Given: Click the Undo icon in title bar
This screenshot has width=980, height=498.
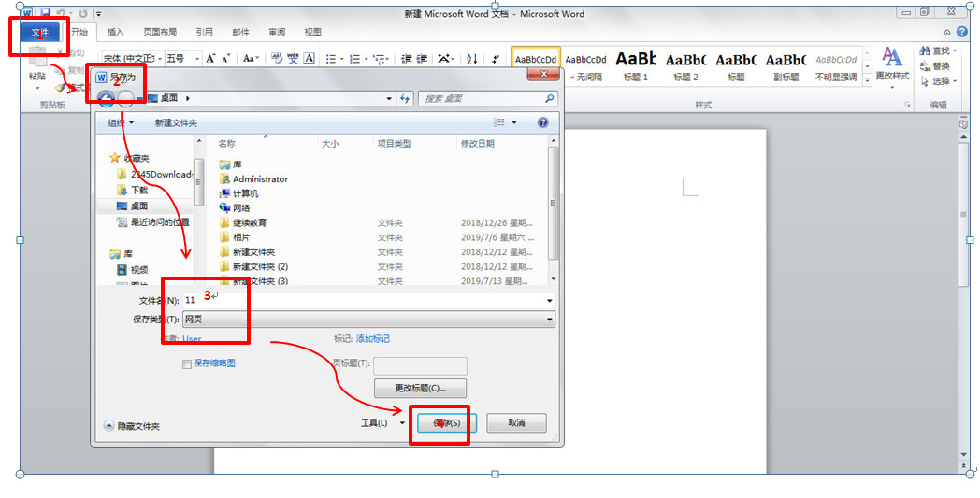Looking at the screenshot, I should coord(61,12).
